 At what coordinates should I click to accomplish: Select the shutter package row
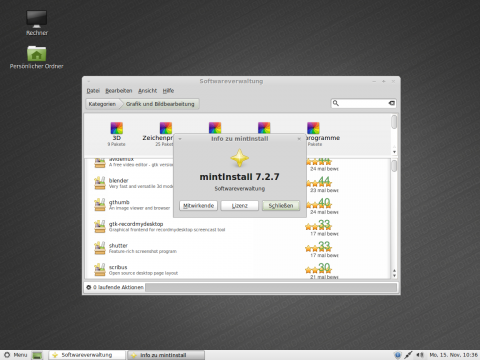tap(237, 249)
